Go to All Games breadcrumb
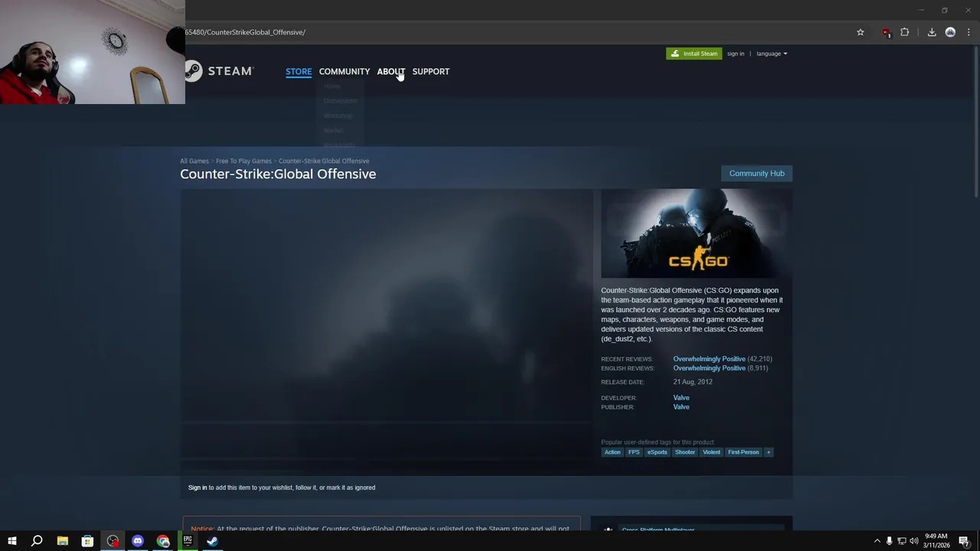Screen dimensions: 980x551 pyautogui.click(x=194, y=161)
